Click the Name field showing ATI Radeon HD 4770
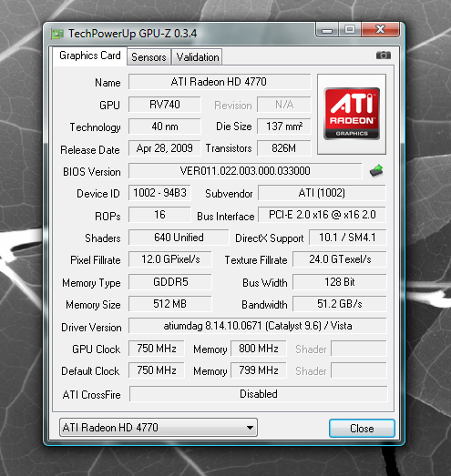451x476 pixels. 220,82
